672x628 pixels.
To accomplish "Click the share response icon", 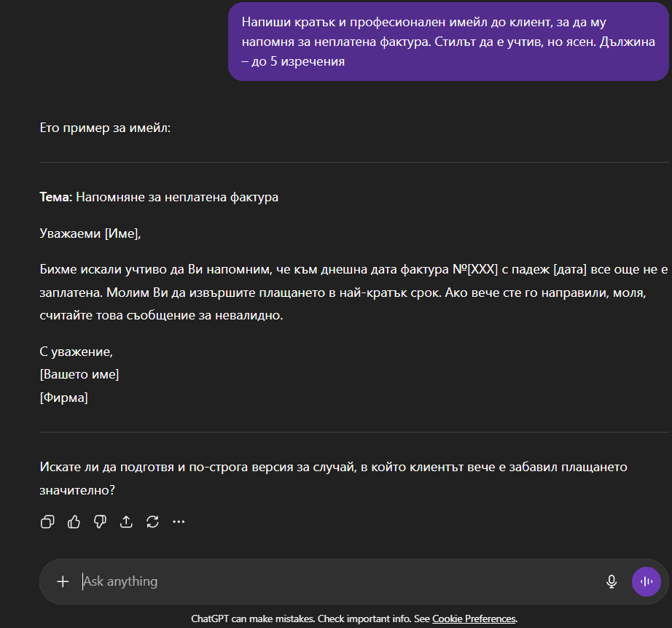I will [x=126, y=522].
